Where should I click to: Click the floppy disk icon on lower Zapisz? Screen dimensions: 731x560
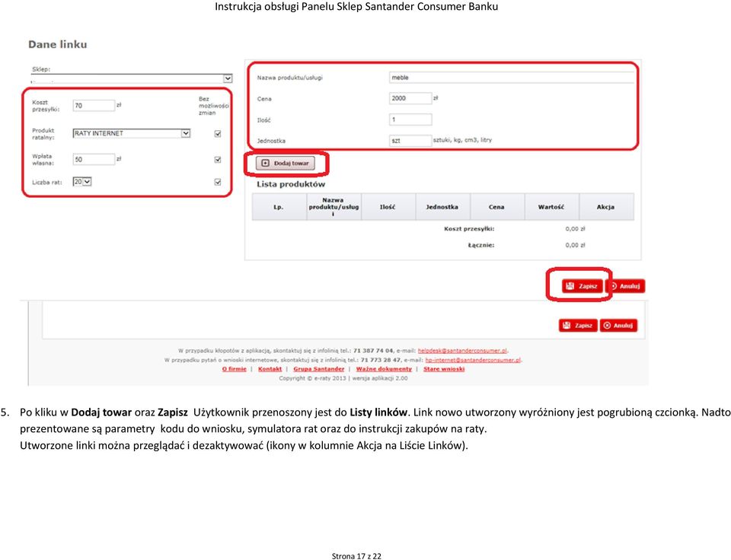[x=567, y=325]
